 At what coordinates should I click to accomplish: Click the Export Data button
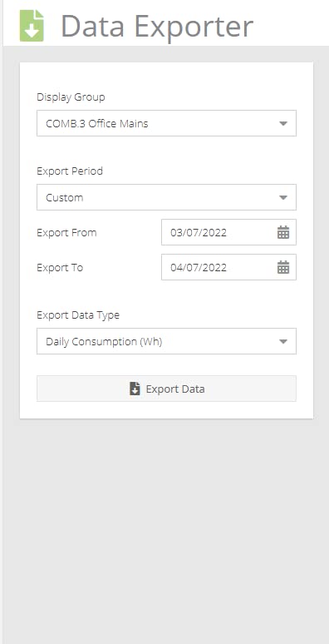[x=166, y=389]
